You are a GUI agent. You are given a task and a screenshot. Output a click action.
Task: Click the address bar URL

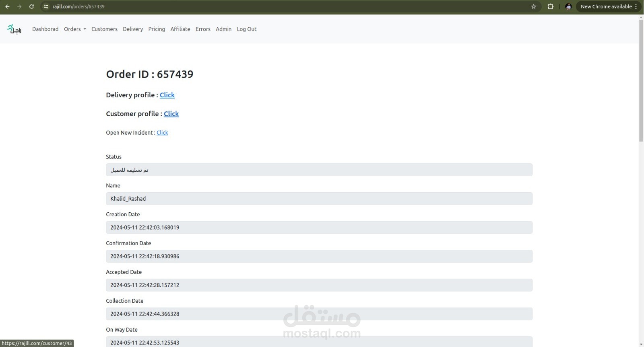pyautogui.click(x=78, y=6)
